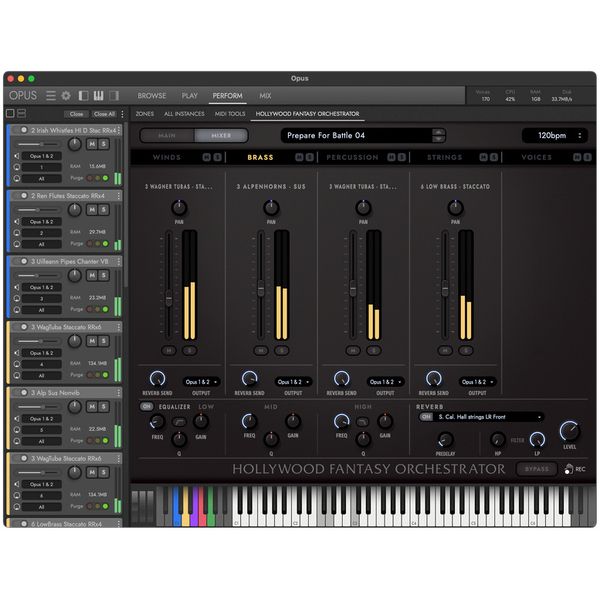This screenshot has width=600, height=600.
Task: Open the 120bpm tempo field
Action: point(552,135)
